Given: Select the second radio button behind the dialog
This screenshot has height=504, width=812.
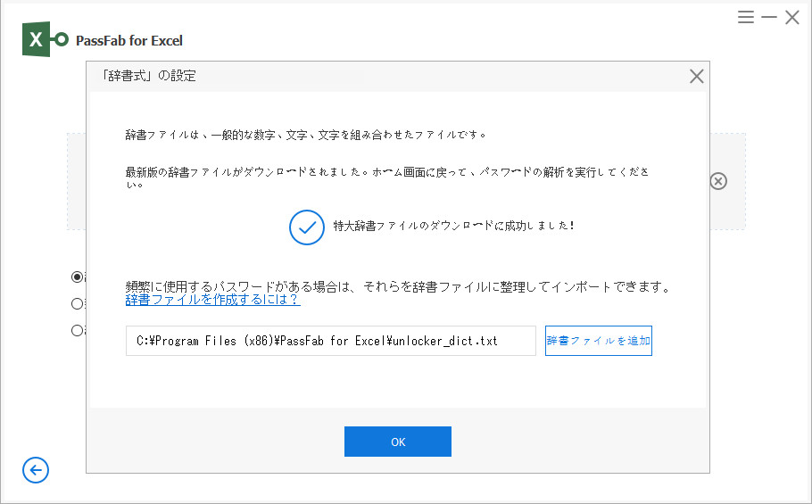Looking at the screenshot, I should click(x=77, y=304).
